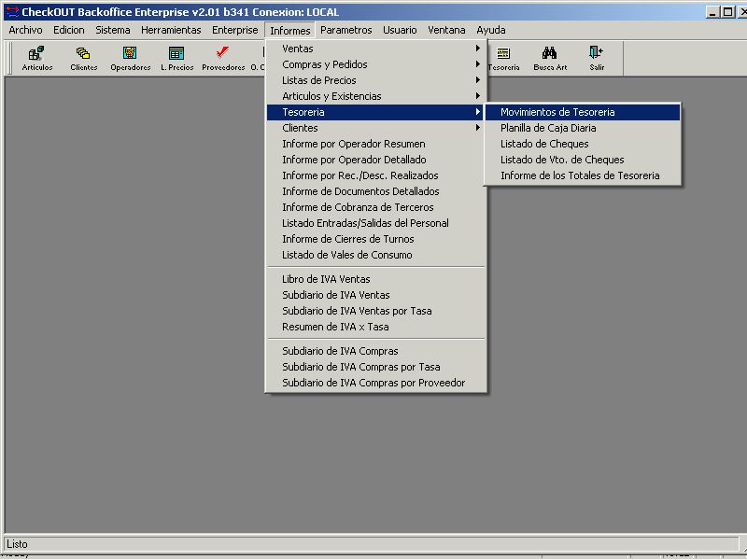The width and height of the screenshot is (747, 560).
Task: Open the Herramientas menu
Action: coord(171,30)
